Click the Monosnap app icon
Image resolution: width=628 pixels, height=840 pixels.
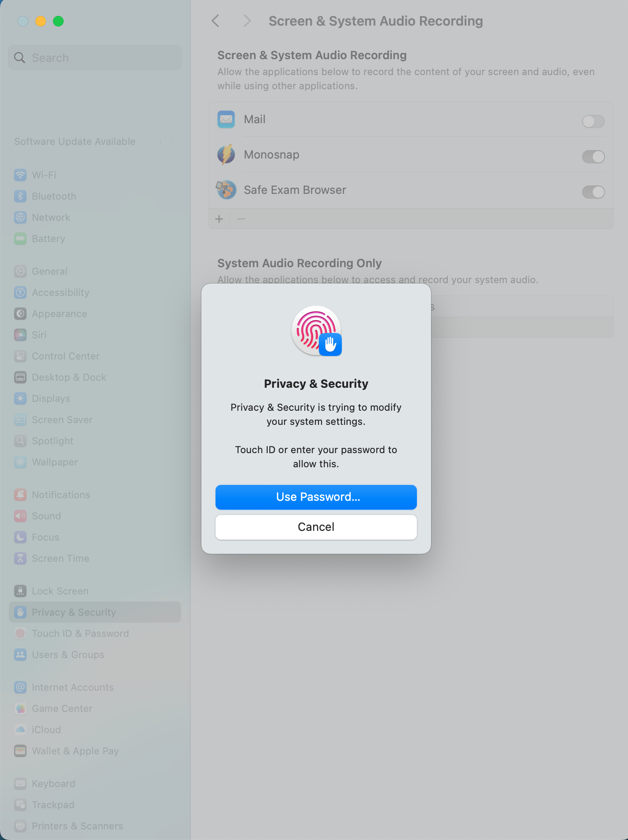(x=226, y=155)
